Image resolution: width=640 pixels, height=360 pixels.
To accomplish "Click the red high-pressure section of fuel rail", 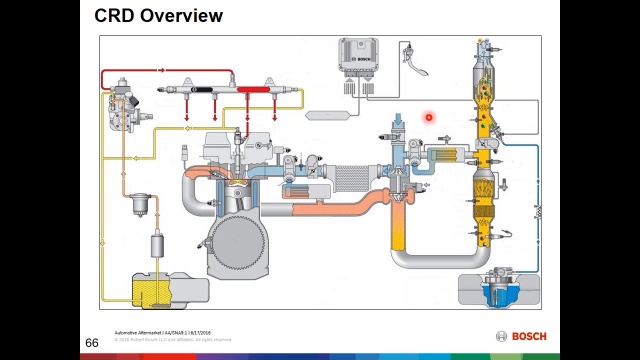I will point(253,89).
